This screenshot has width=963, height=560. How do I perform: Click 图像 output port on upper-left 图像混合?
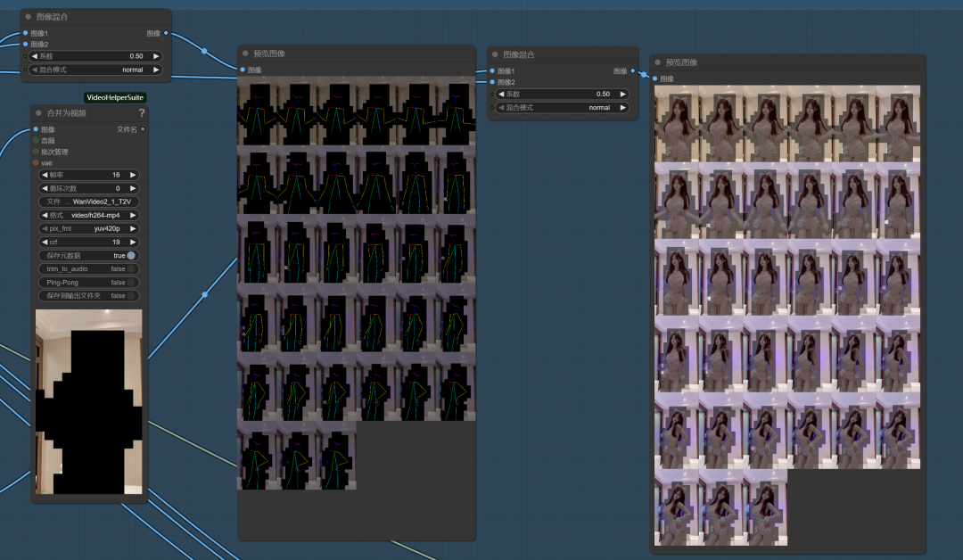[166, 33]
